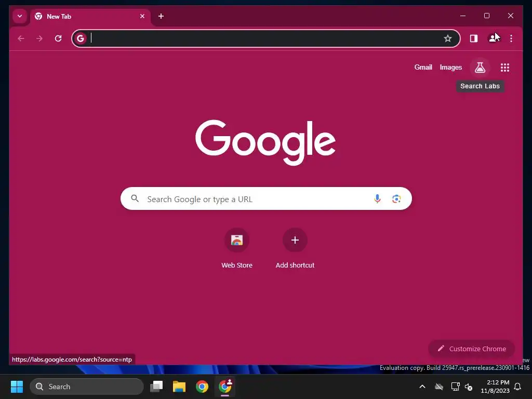This screenshot has width=532, height=399.
Task: Open the Windows Start menu
Action: click(17, 387)
